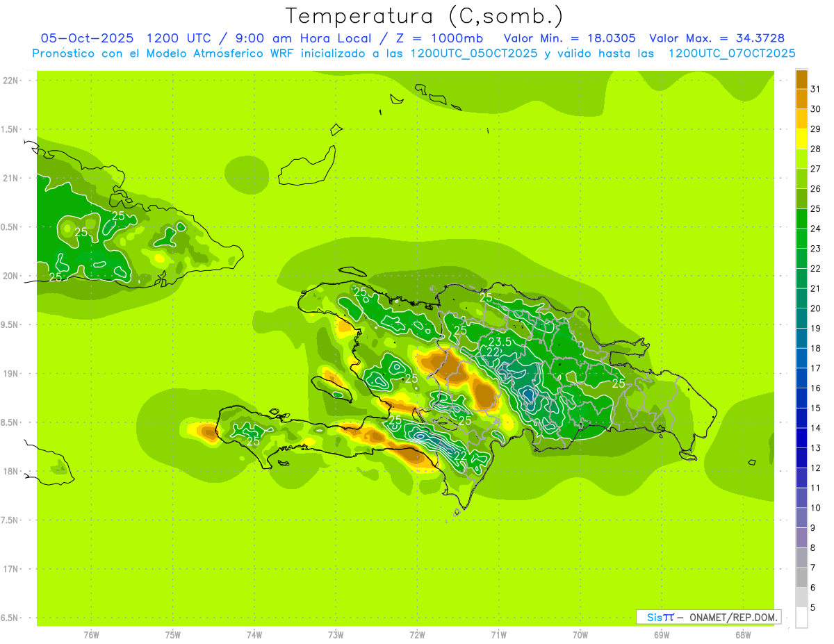Click the yellow legend swatch near 28
The image size is (834, 644).
tap(801, 140)
